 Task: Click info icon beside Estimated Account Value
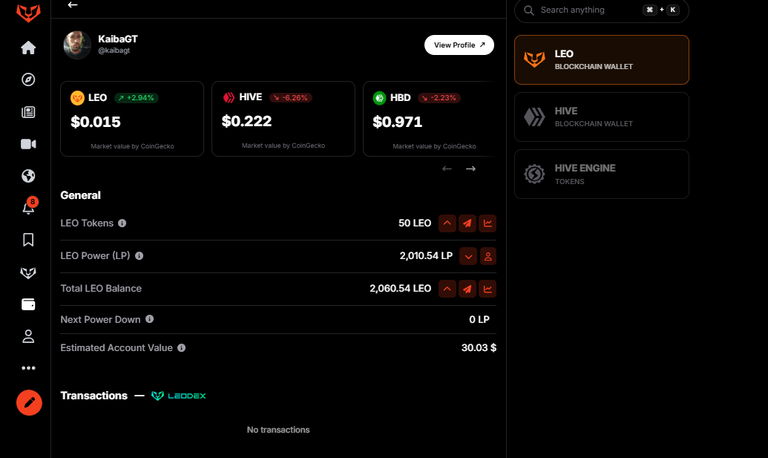(181, 348)
